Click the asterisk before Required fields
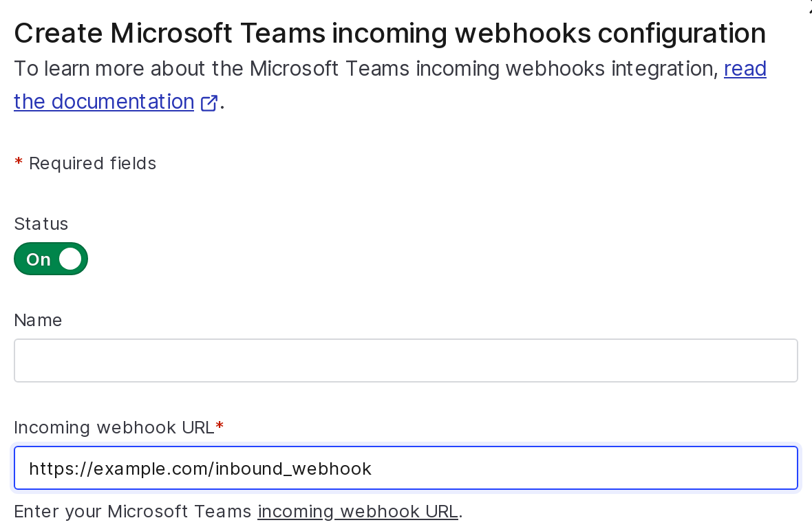The height and width of the screenshot is (527, 812). [x=18, y=163]
